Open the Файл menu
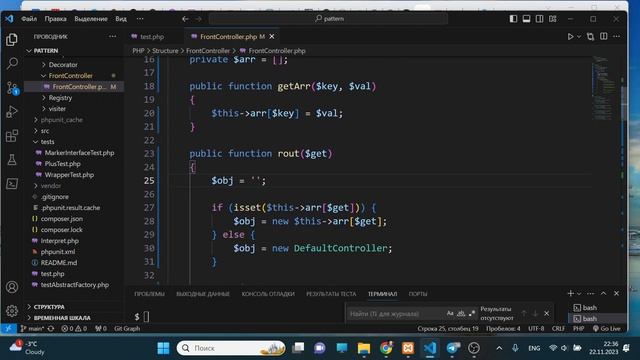 tap(29, 19)
